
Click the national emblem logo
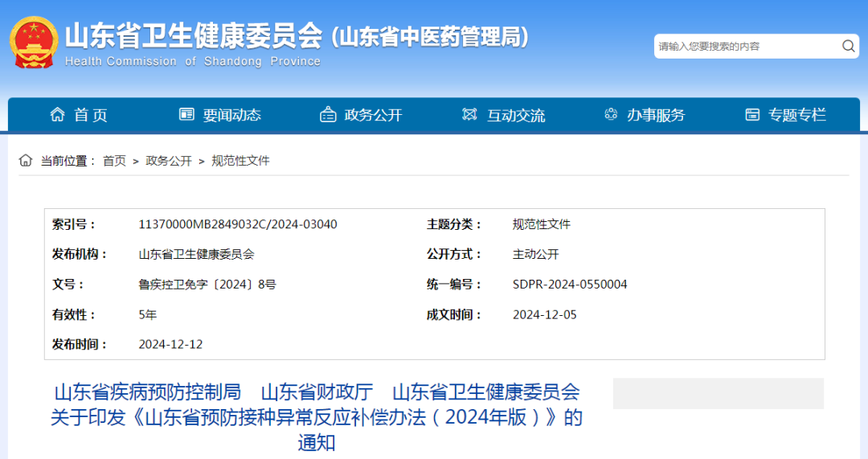click(x=34, y=43)
